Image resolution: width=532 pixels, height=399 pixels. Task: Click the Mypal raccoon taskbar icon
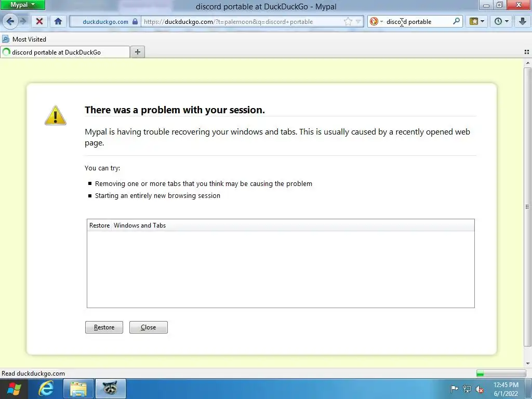pos(110,389)
